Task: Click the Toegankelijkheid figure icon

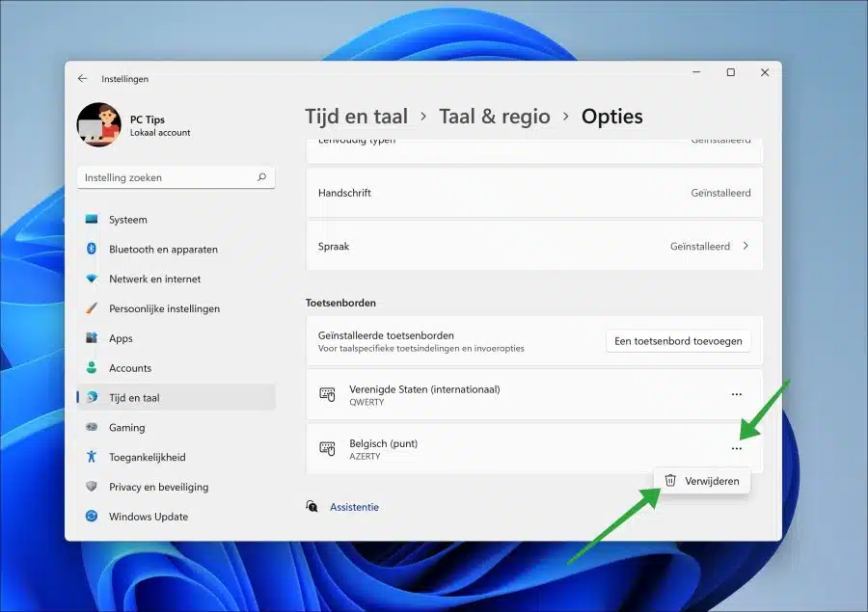Action: (x=92, y=457)
